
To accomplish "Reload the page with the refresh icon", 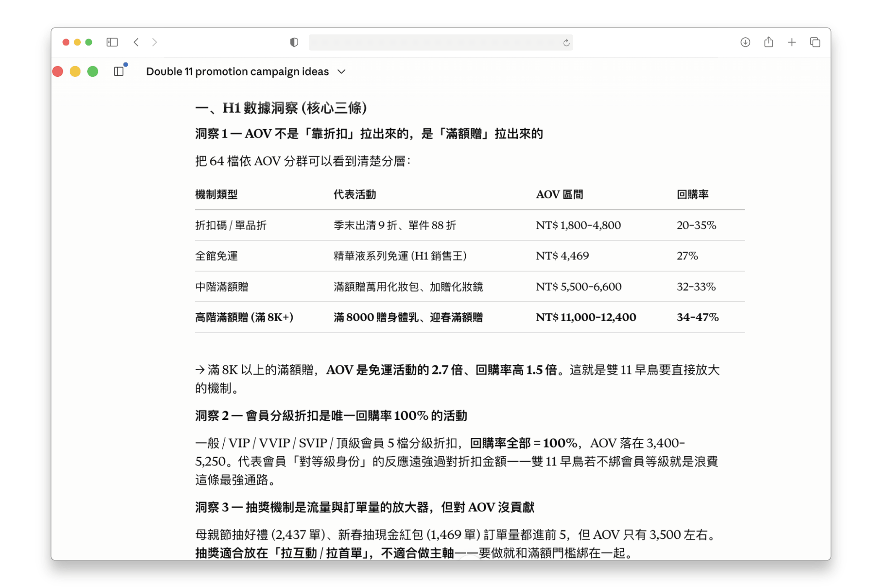I will [x=566, y=43].
